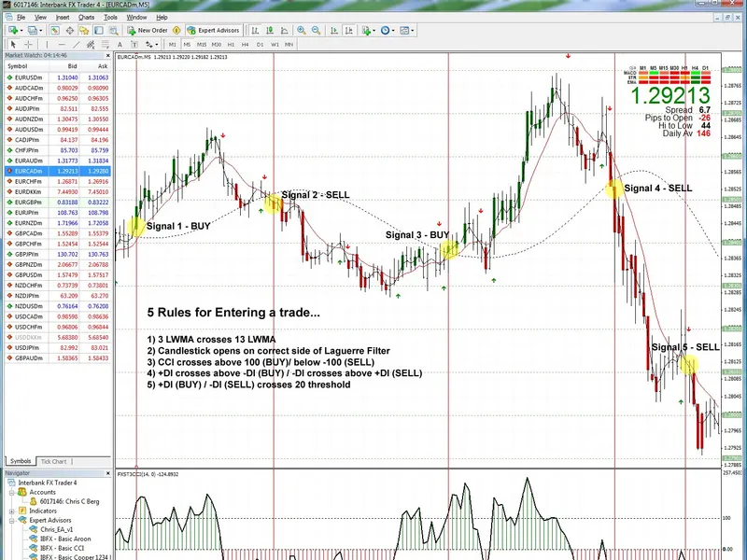Open the Window menu

136,17
